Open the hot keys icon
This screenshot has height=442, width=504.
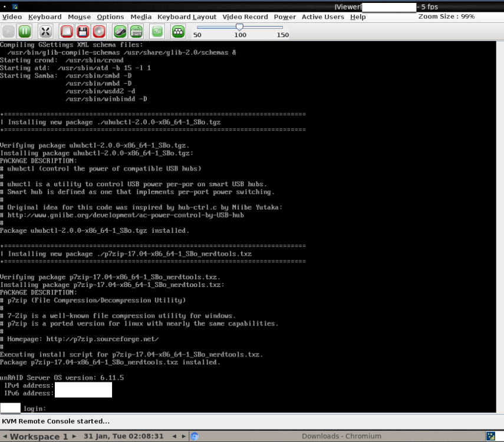178,31
